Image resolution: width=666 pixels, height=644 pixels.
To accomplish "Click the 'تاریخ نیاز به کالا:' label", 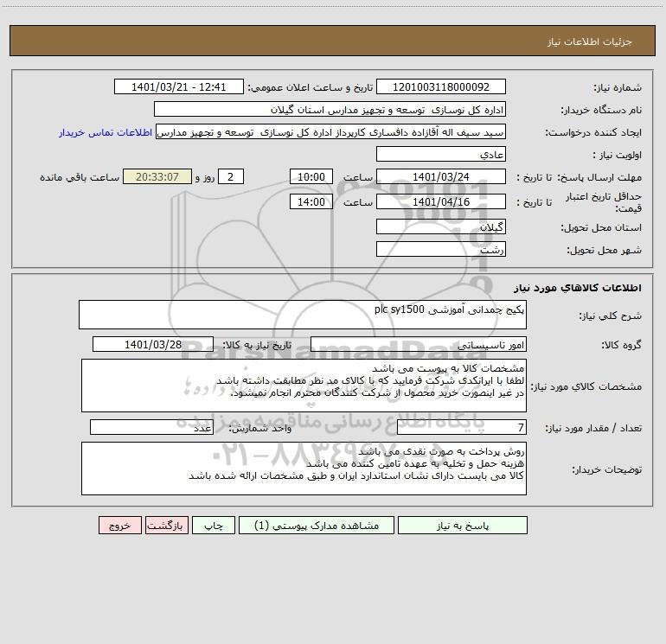I will (x=257, y=345).
